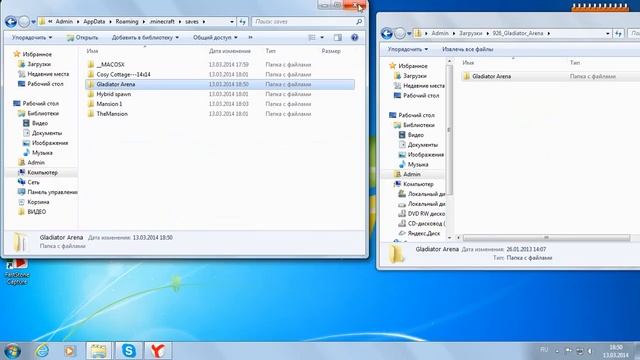This screenshot has height=360, width=640.
Task: Click AppData in address breadcrumb
Action: (94, 22)
